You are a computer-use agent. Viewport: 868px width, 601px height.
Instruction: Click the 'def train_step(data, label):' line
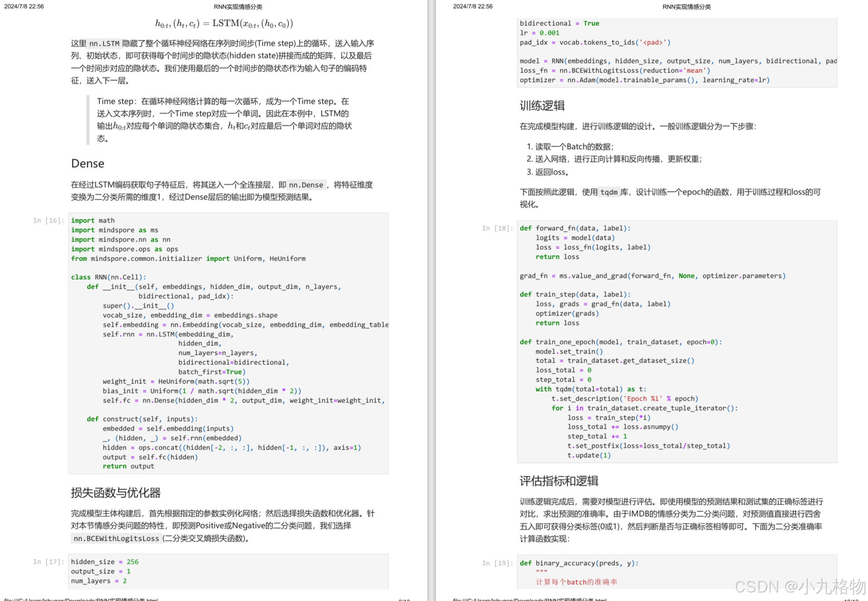[x=575, y=295]
